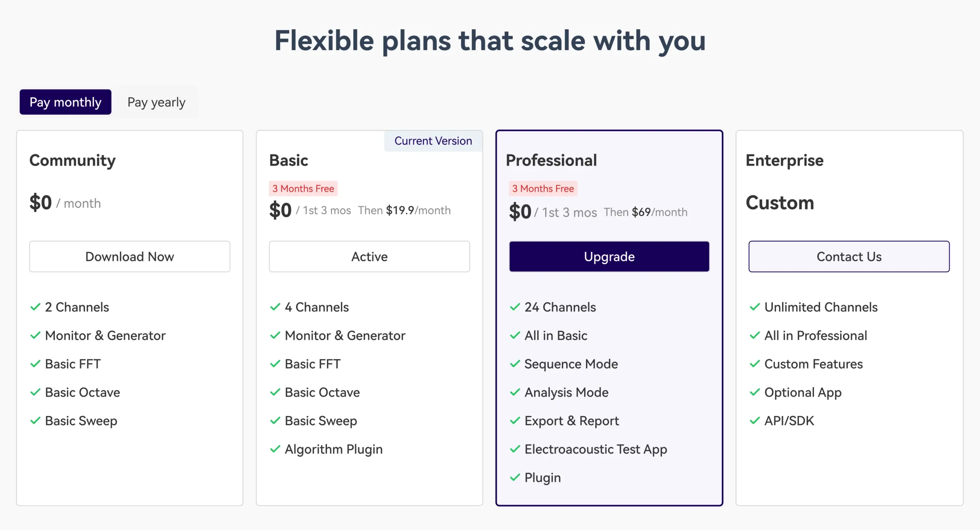Click the checkmark next to 2 Channels
Image resolution: width=980 pixels, height=530 pixels.
click(35, 307)
